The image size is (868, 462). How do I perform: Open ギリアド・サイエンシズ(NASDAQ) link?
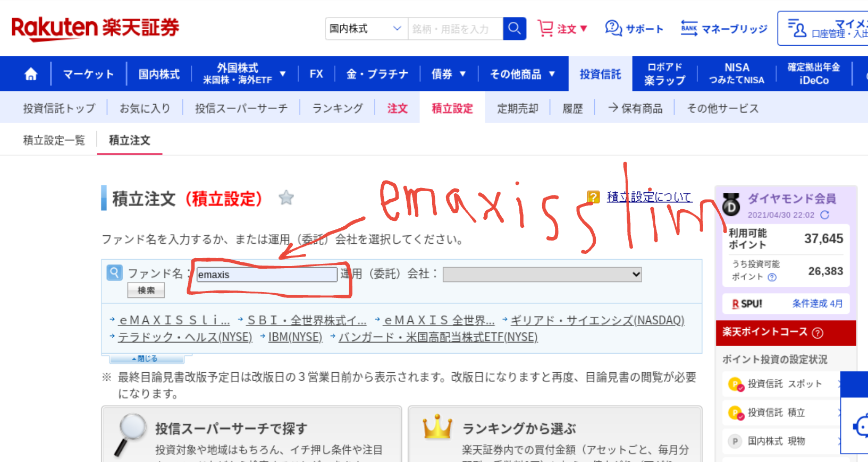click(x=597, y=320)
